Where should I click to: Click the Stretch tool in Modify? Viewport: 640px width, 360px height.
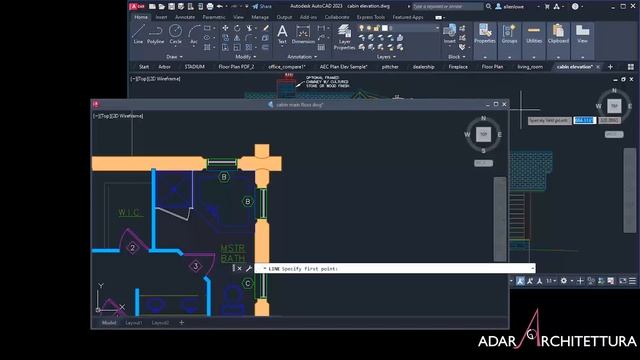point(225,47)
